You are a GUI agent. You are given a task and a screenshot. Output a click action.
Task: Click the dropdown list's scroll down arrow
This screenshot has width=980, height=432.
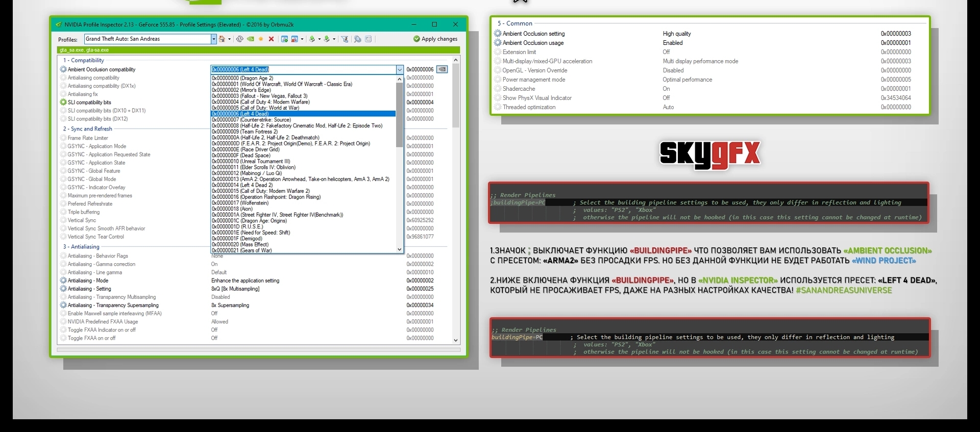click(399, 249)
